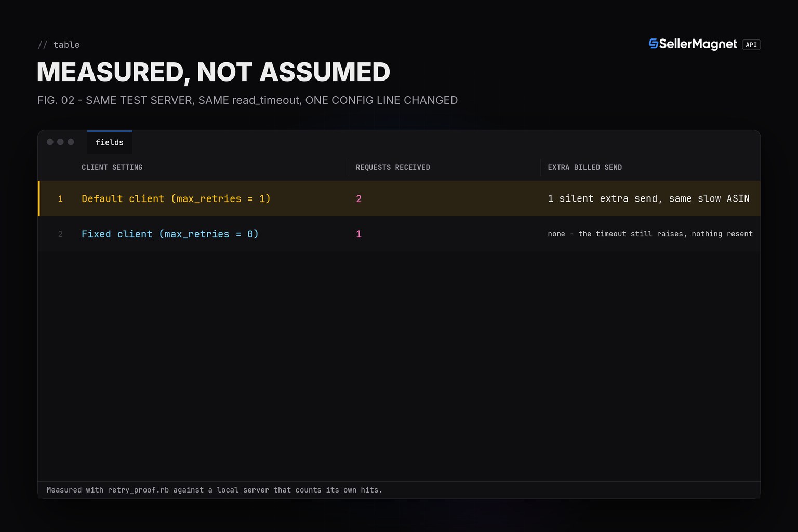The image size is (798, 532).
Task: Click the SellerMagnet logo icon
Action: [654, 44]
